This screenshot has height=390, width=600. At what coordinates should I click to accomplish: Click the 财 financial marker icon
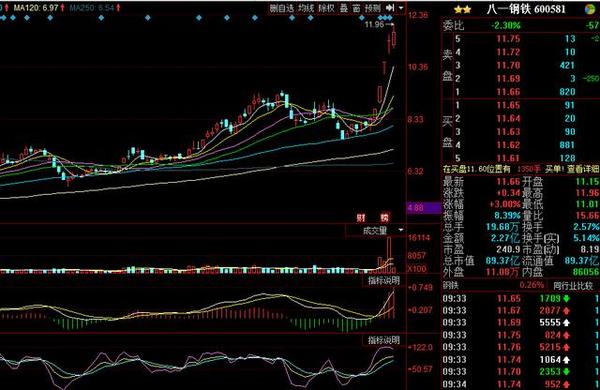(x=361, y=218)
